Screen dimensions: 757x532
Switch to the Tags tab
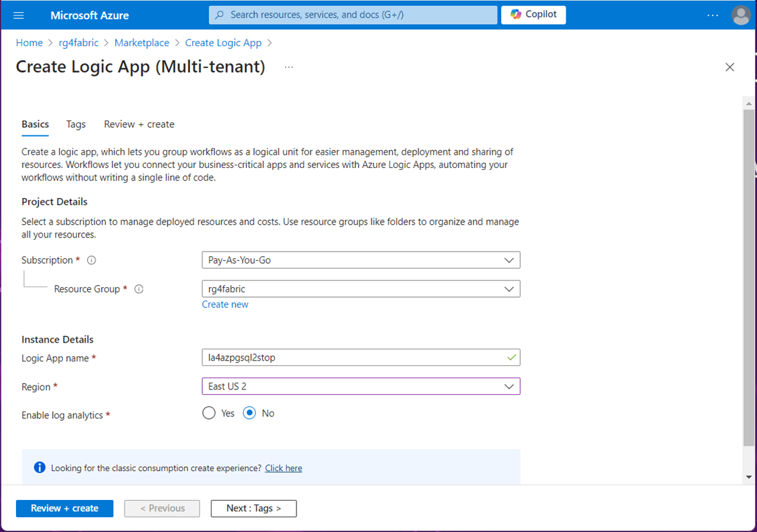tap(76, 124)
